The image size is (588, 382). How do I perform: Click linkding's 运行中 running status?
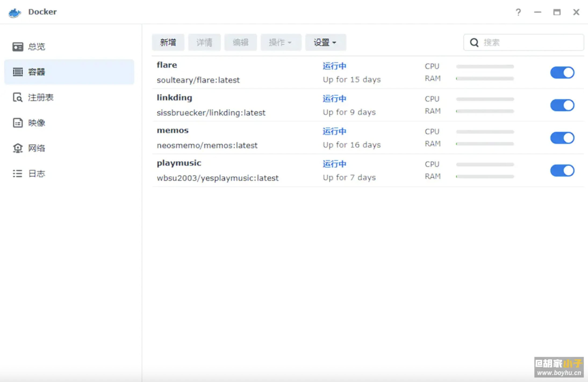point(334,98)
